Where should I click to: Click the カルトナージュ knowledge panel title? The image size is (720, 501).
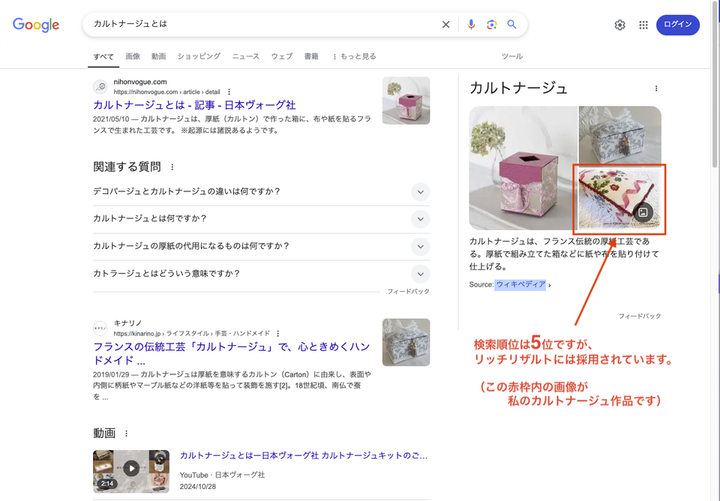(518, 88)
